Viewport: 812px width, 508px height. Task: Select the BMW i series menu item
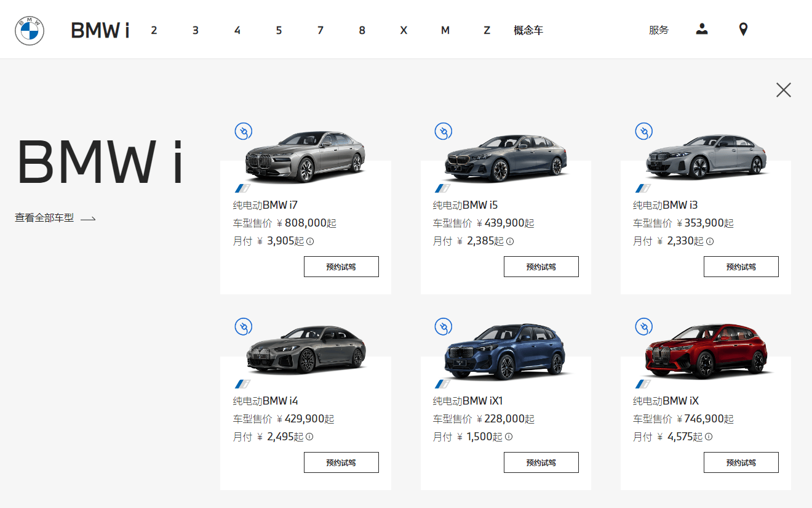coord(100,30)
